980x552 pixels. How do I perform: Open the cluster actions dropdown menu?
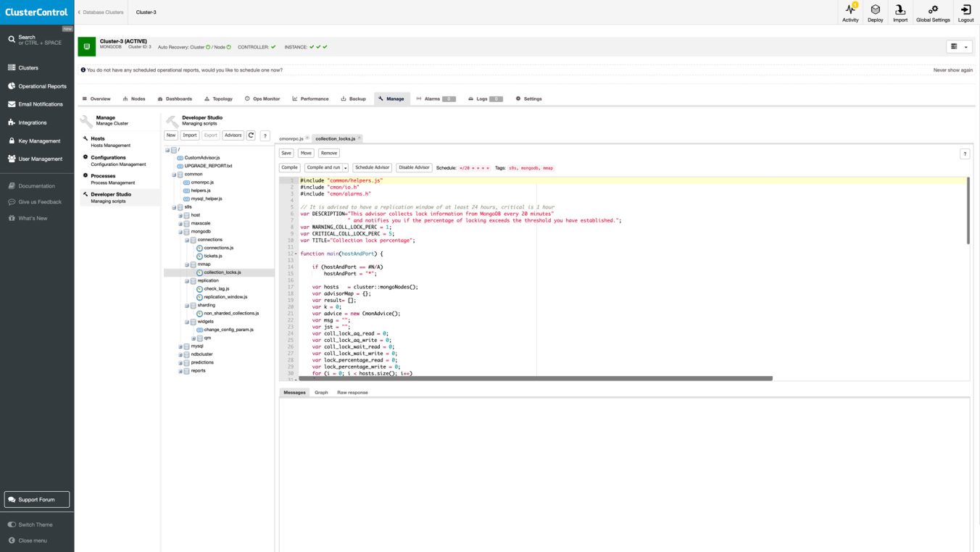959,46
